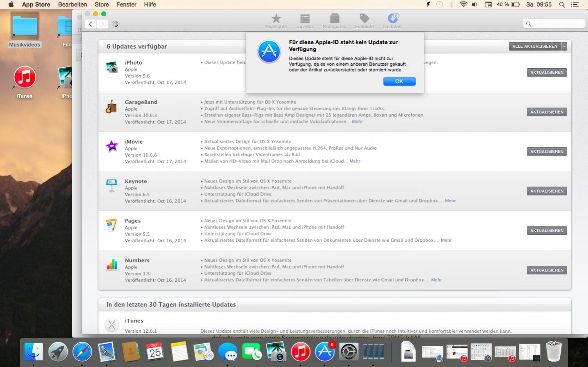588x367 pixels.
Task: Expand iMovie notes via Mehr link
Action: [x=355, y=161]
